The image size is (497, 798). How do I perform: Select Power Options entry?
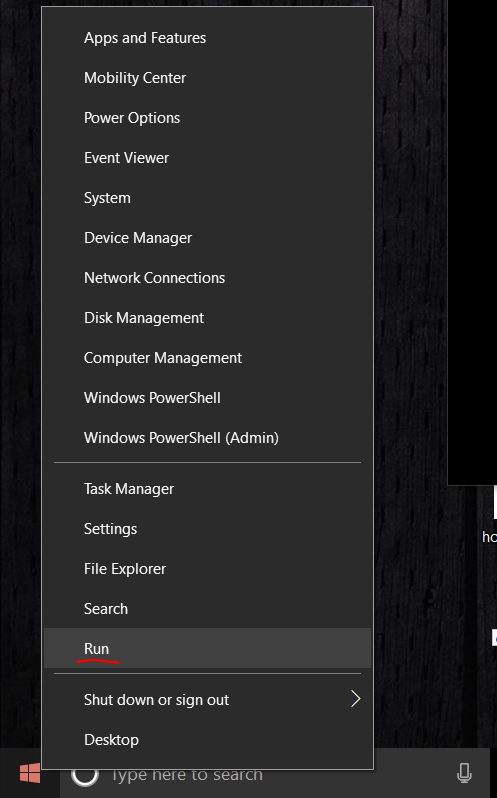tap(208, 118)
